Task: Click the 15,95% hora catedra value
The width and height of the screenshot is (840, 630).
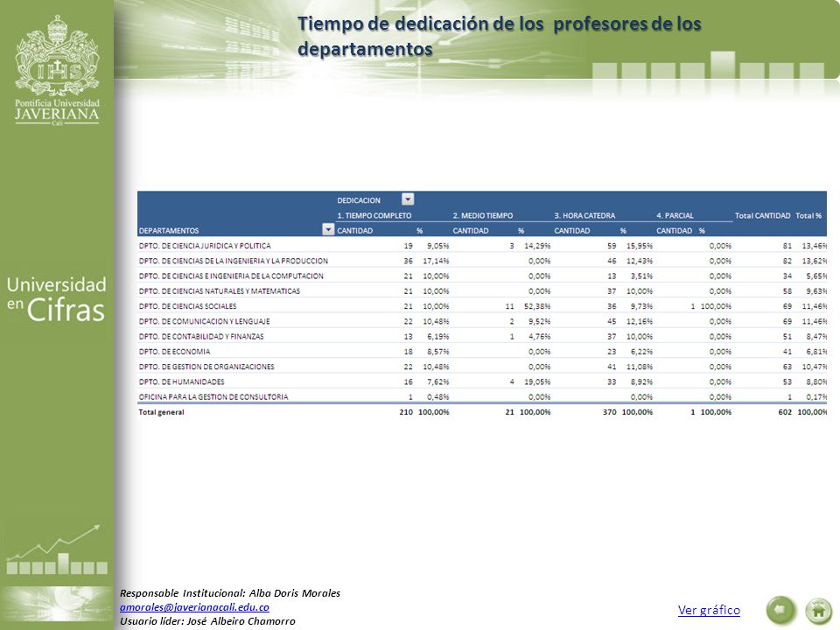Action: 640,246
